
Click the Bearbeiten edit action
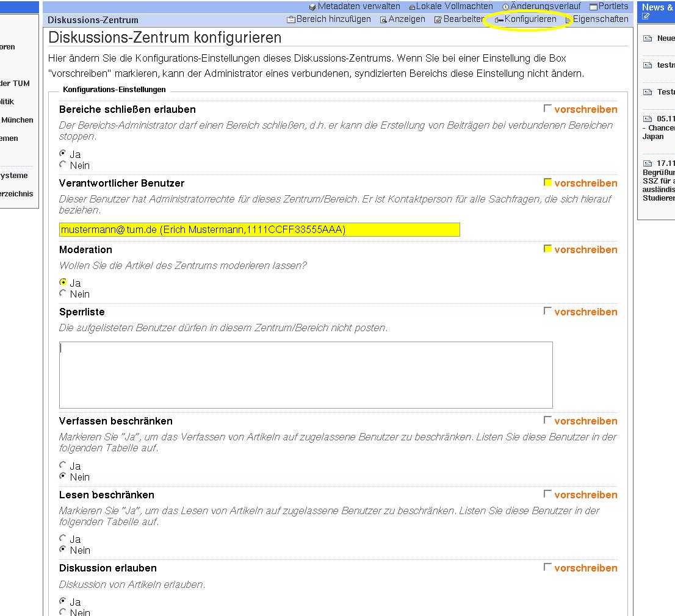pos(459,19)
